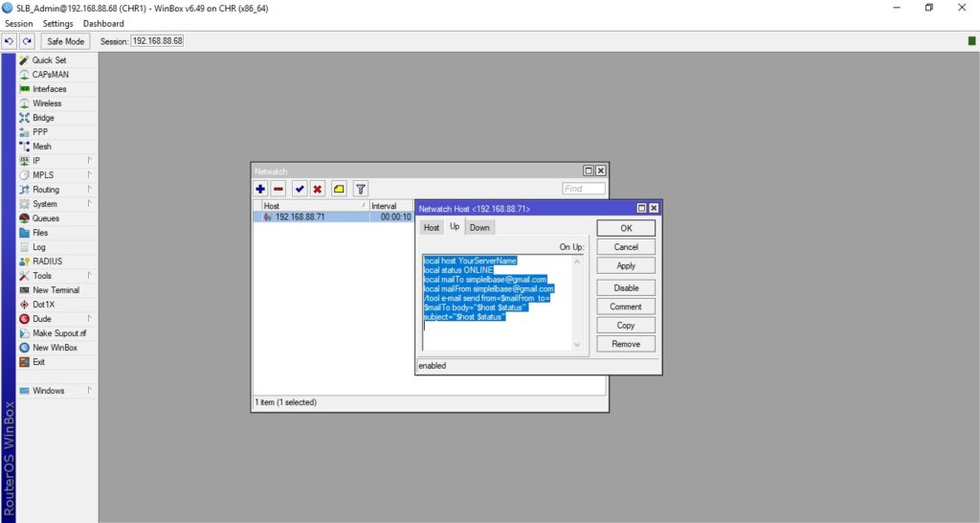Open PPP in the sidebar
The width and height of the screenshot is (980, 523).
[56, 132]
